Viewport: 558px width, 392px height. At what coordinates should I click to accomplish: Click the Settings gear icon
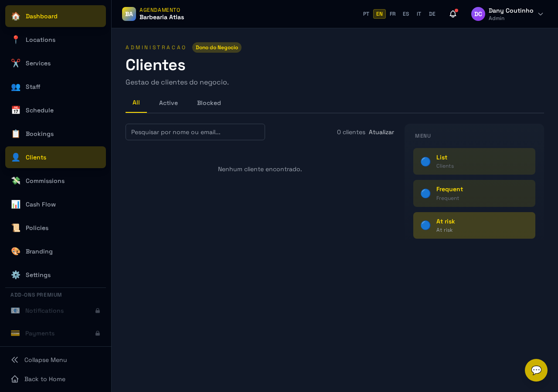(15, 275)
